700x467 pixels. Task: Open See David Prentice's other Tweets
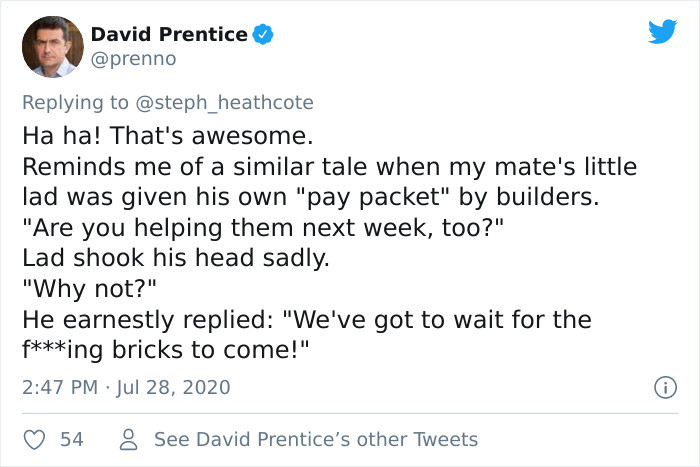315,439
